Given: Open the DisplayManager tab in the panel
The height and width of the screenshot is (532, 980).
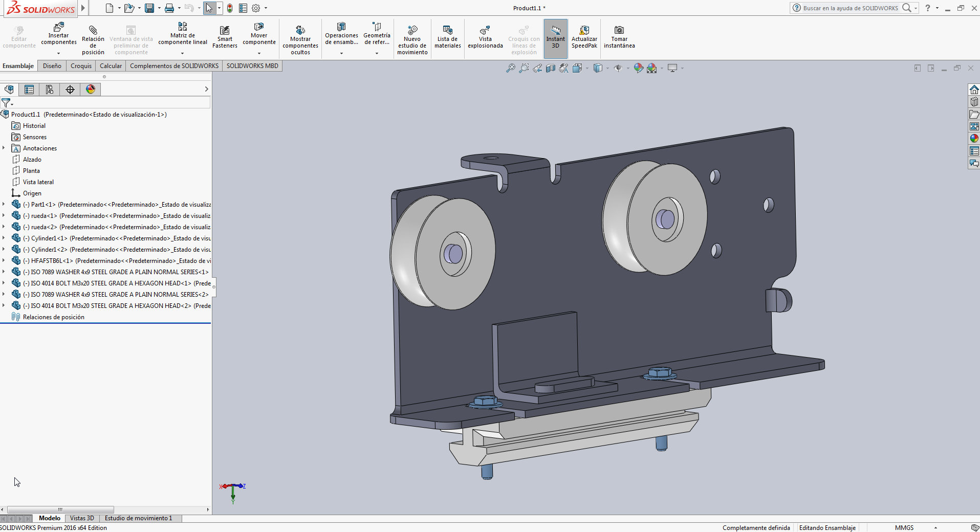Looking at the screenshot, I should pos(91,90).
